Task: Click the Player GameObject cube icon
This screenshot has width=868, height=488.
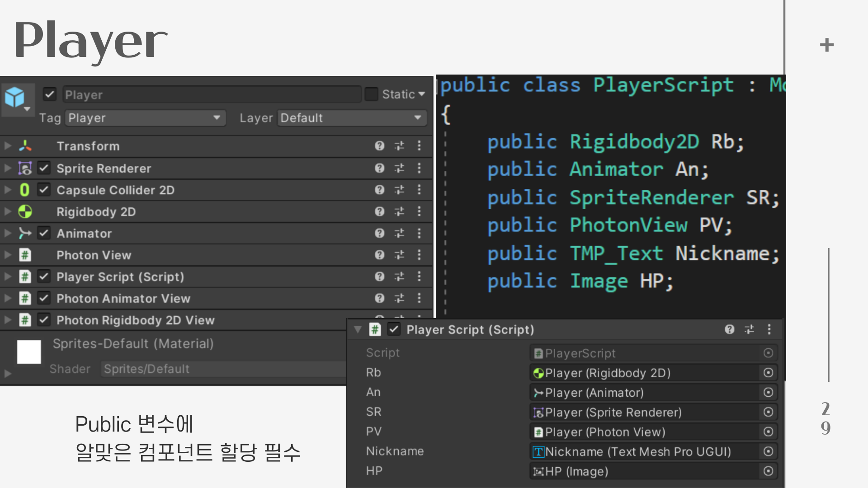Action: pyautogui.click(x=14, y=97)
